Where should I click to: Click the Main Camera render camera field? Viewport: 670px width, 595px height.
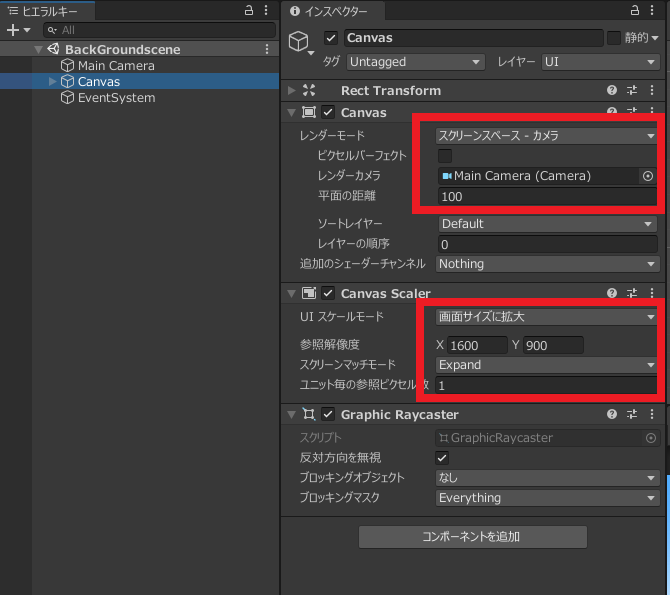538,176
